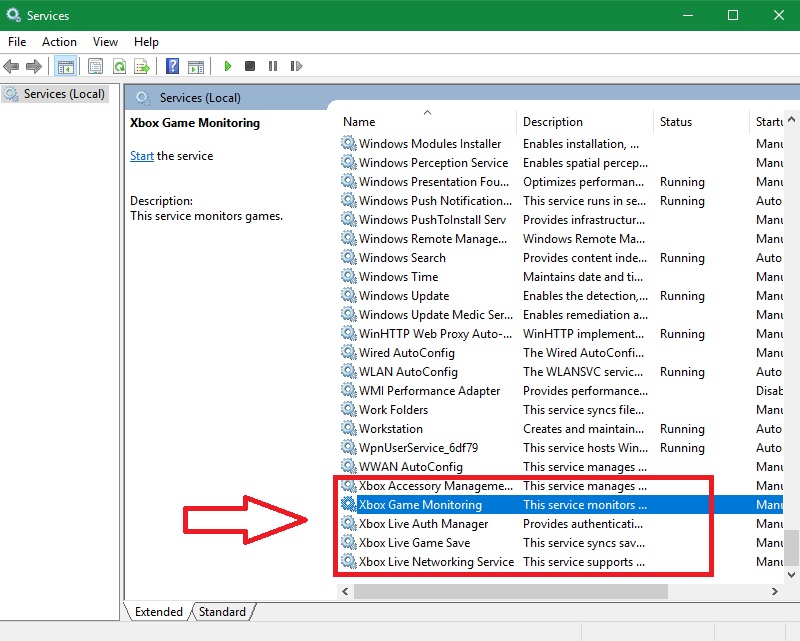The width and height of the screenshot is (800, 641).
Task: Click the gear icon beside Work Folders
Action: click(348, 409)
